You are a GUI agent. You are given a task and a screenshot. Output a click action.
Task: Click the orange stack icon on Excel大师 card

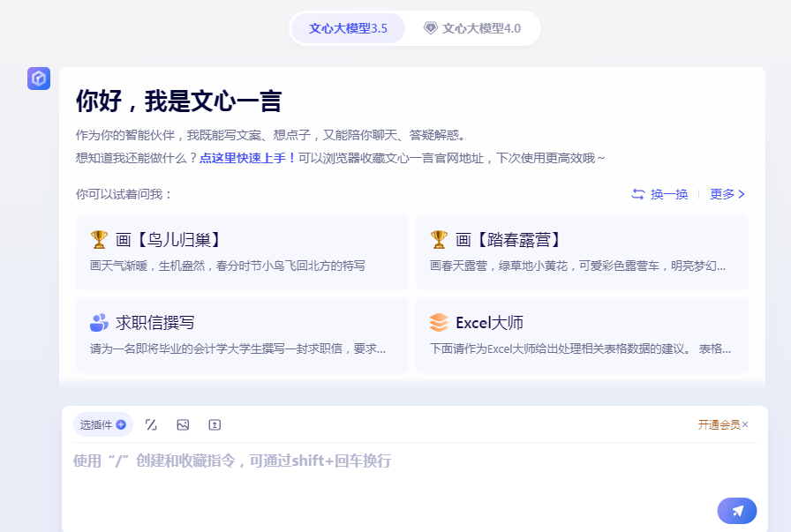[x=439, y=323]
